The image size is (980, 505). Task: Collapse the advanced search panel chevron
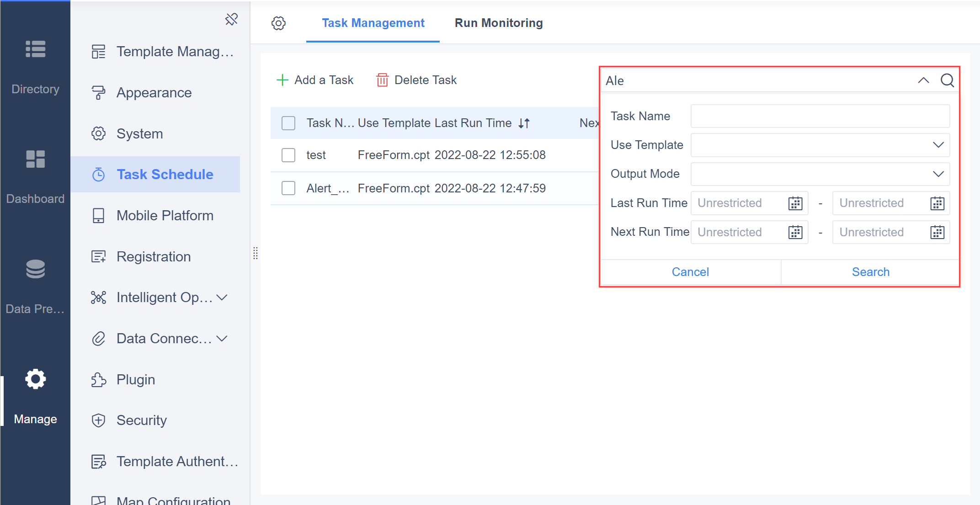(x=923, y=80)
